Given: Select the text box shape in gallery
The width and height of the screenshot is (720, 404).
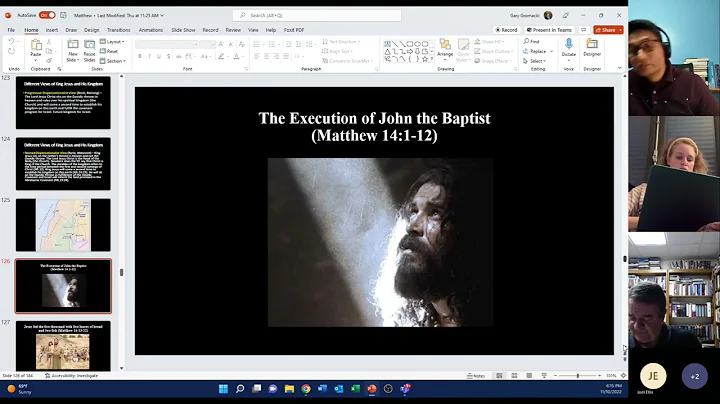Looking at the screenshot, I should 388,44.
